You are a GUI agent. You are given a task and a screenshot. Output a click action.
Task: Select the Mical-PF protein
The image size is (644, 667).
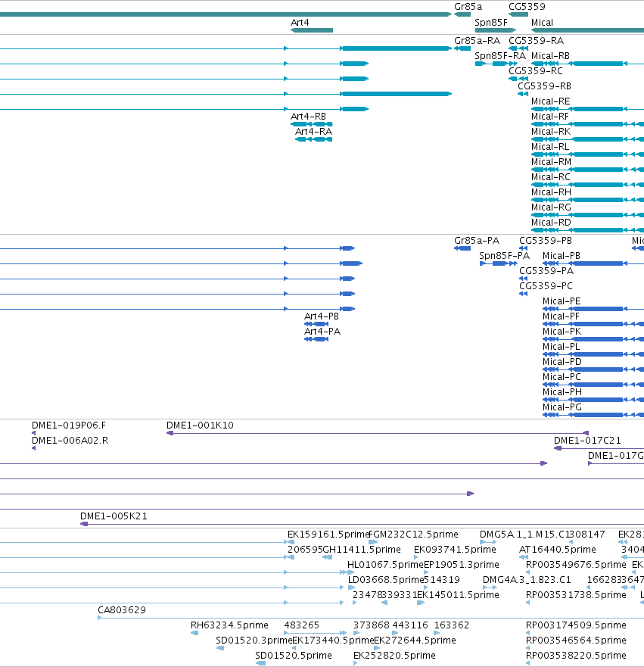point(593,324)
